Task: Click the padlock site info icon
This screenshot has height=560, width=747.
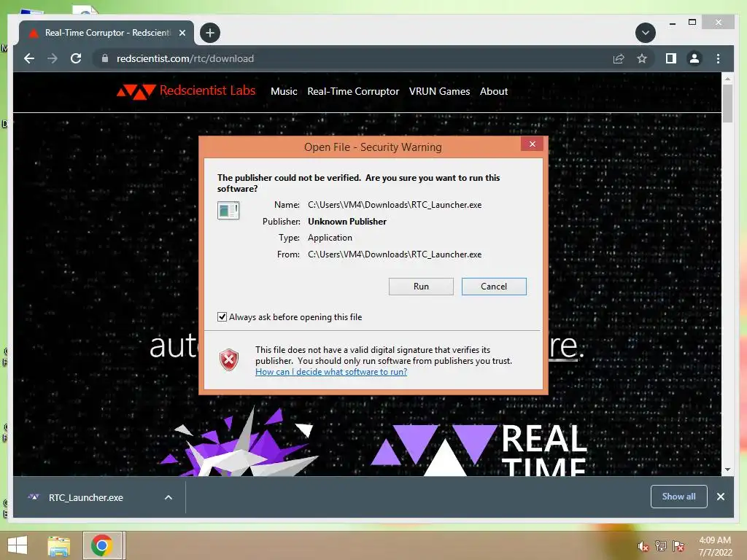Action: (x=105, y=58)
